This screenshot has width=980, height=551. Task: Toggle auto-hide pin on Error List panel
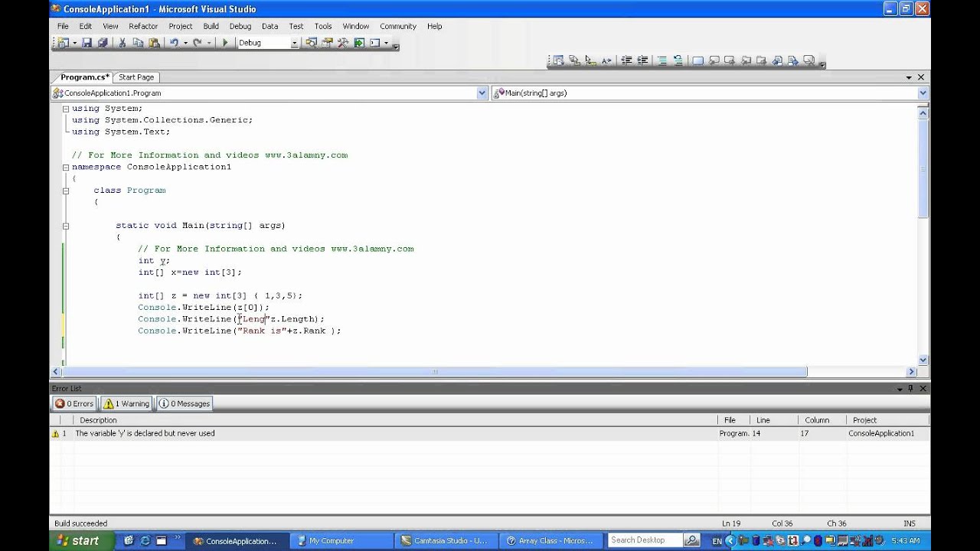point(910,389)
